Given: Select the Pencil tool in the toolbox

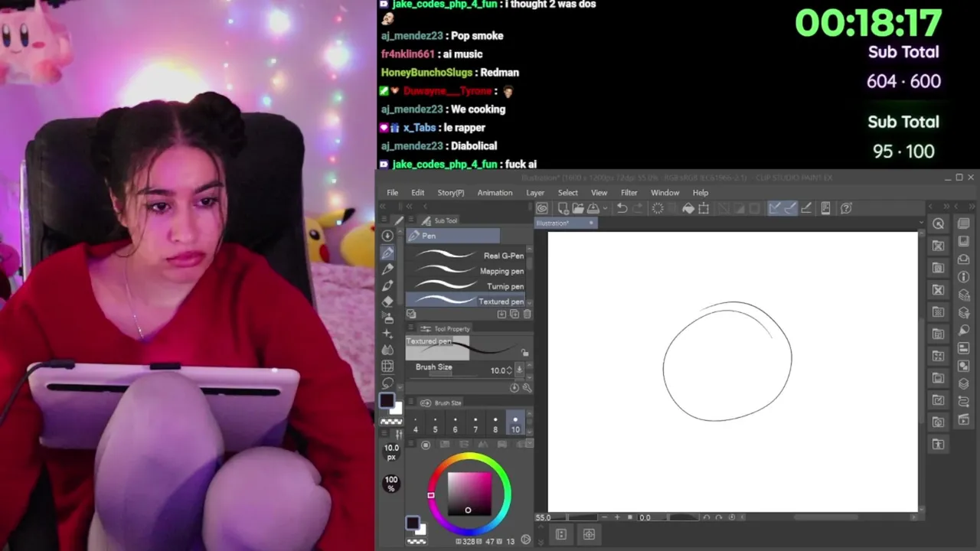Looking at the screenshot, I should [387, 269].
